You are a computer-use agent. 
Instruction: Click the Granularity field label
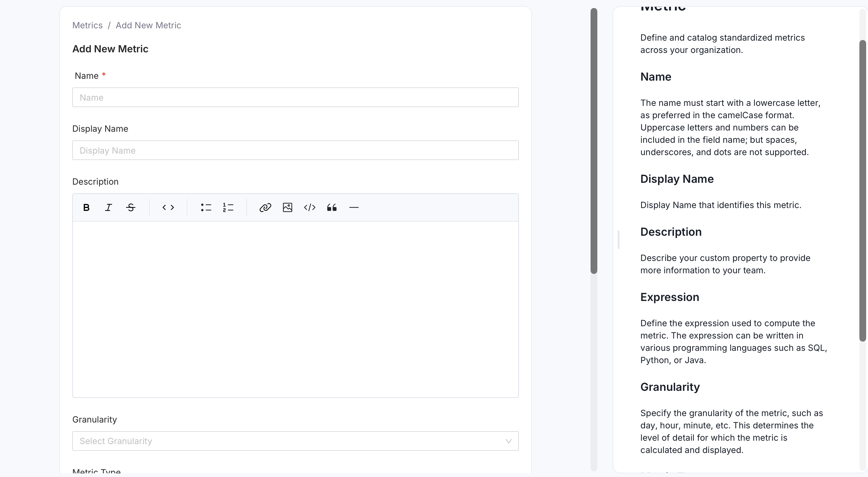click(x=95, y=420)
